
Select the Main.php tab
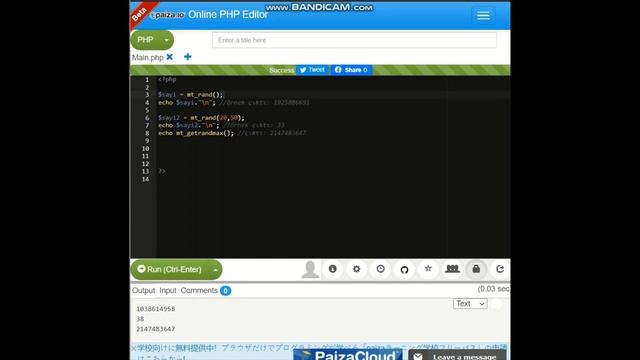tap(147, 58)
